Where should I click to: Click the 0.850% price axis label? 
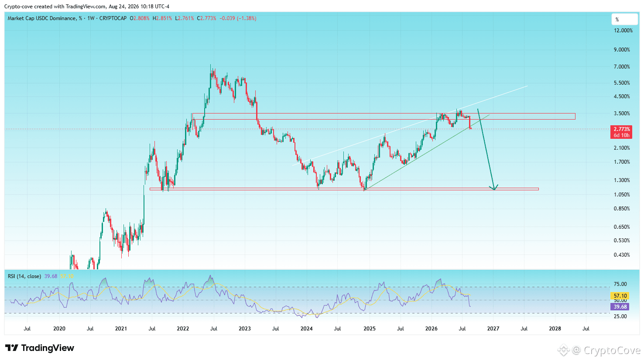click(622, 209)
